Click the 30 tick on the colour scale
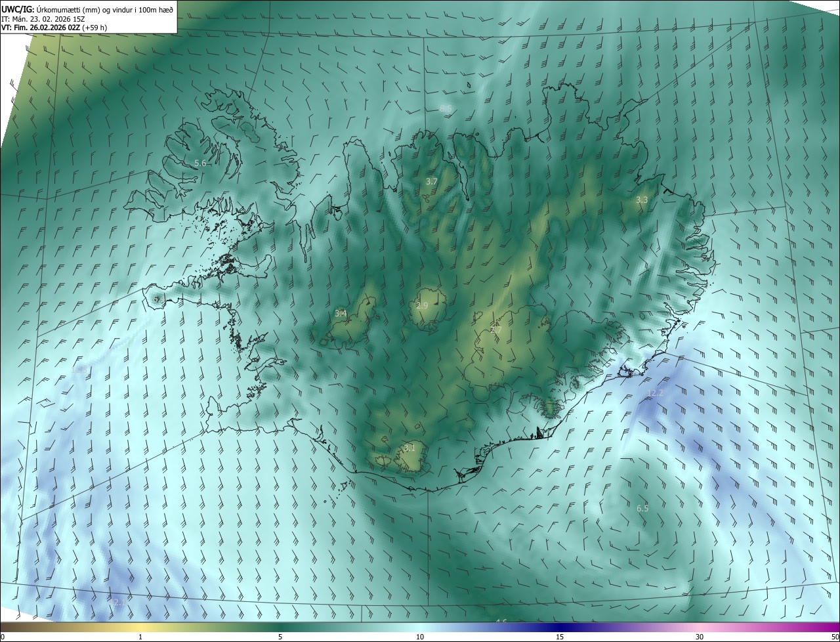This screenshot has height=642, width=840. pos(700,637)
